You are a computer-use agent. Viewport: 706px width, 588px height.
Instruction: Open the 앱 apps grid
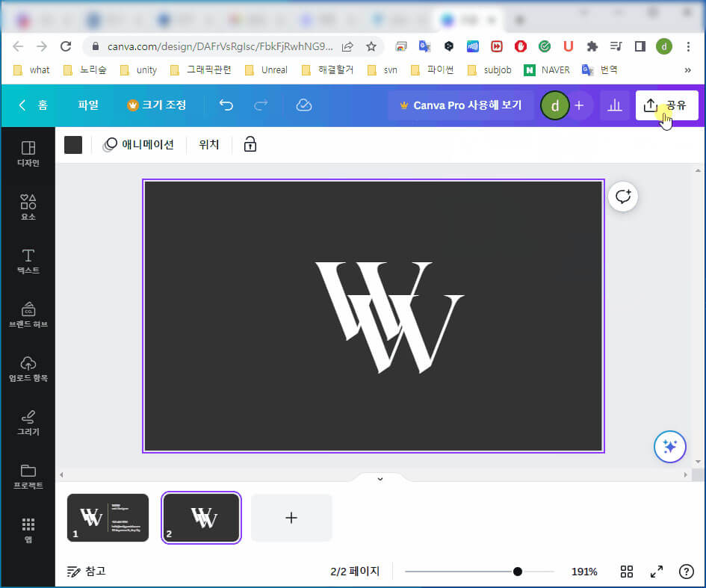click(28, 530)
